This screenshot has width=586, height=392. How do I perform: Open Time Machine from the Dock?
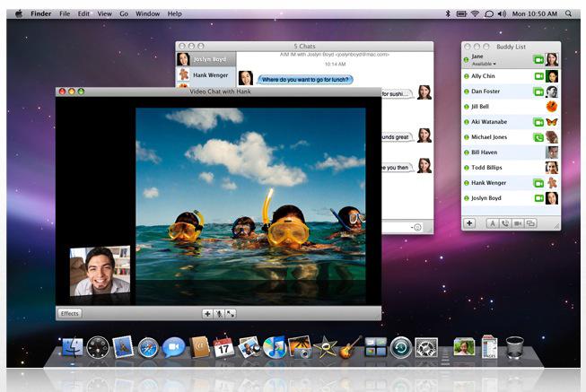pos(400,347)
